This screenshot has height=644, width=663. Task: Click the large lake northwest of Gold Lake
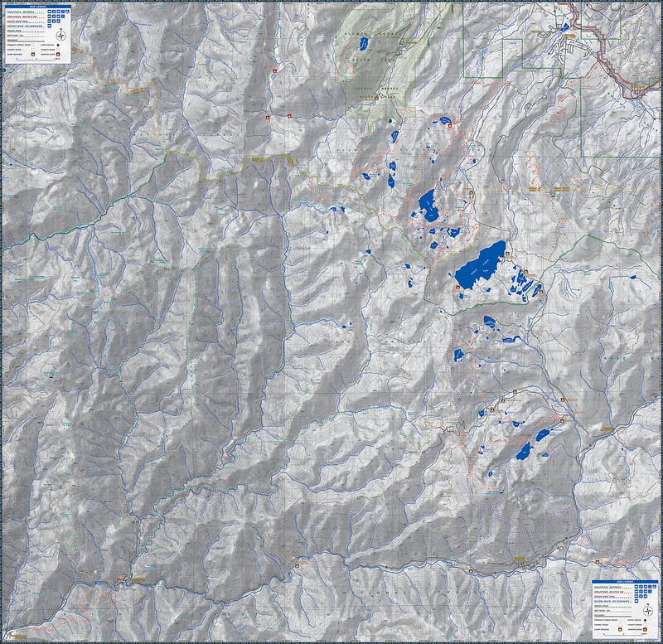click(428, 204)
